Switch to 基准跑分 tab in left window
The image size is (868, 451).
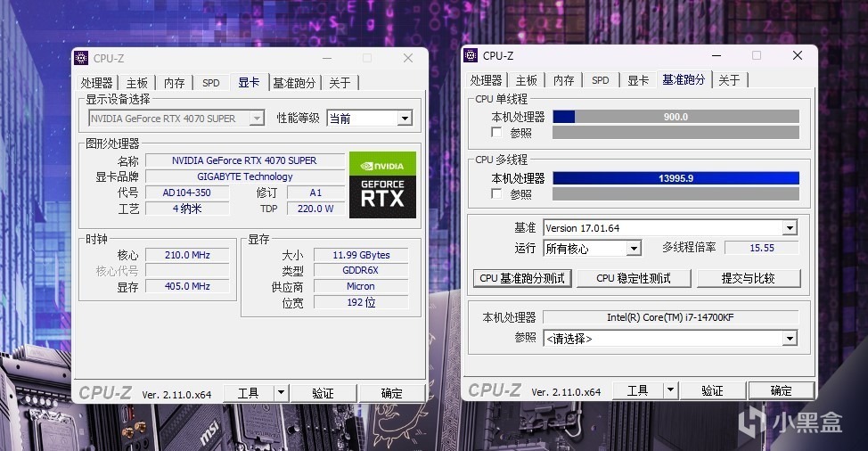tap(294, 83)
